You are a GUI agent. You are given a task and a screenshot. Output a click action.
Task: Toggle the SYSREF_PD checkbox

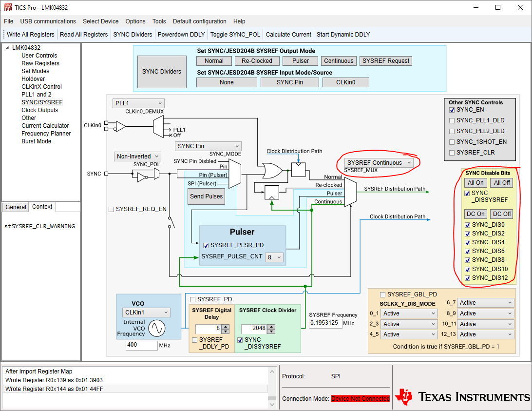point(193,299)
